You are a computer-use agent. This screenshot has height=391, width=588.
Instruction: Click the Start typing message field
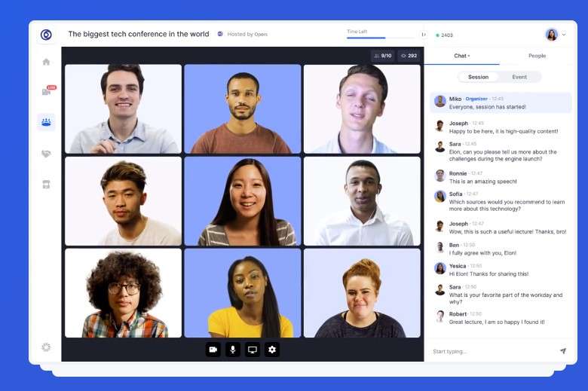(x=492, y=351)
